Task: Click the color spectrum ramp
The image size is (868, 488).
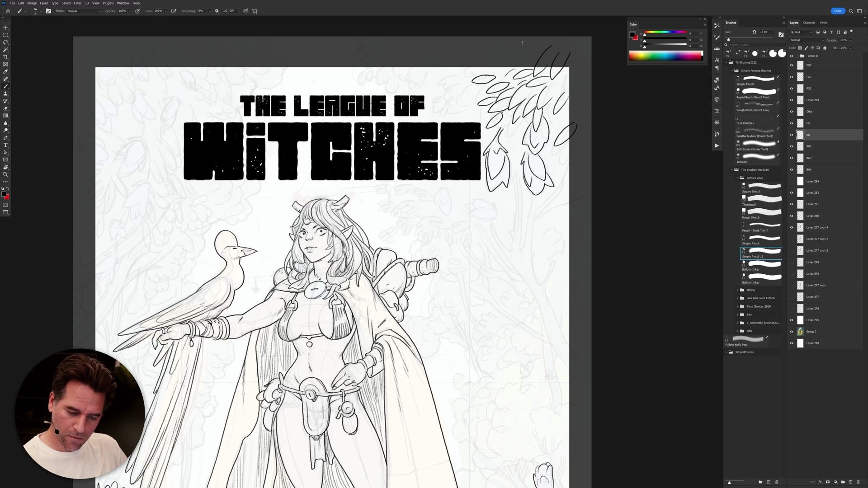Action: click(x=665, y=56)
